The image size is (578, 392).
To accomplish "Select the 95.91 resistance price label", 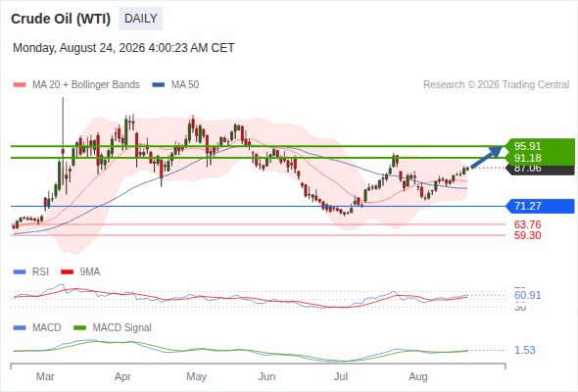I will (527, 146).
